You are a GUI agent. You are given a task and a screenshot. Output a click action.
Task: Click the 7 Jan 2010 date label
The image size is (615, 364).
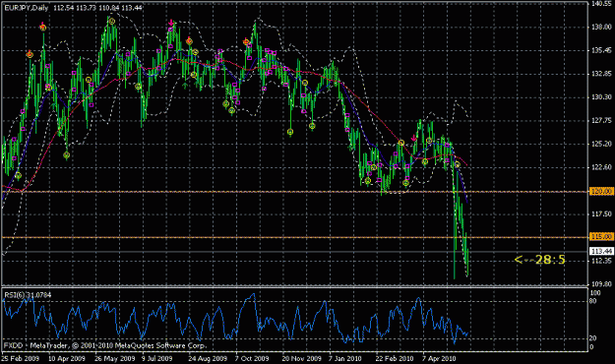pyautogui.click(x=345, y=358)
